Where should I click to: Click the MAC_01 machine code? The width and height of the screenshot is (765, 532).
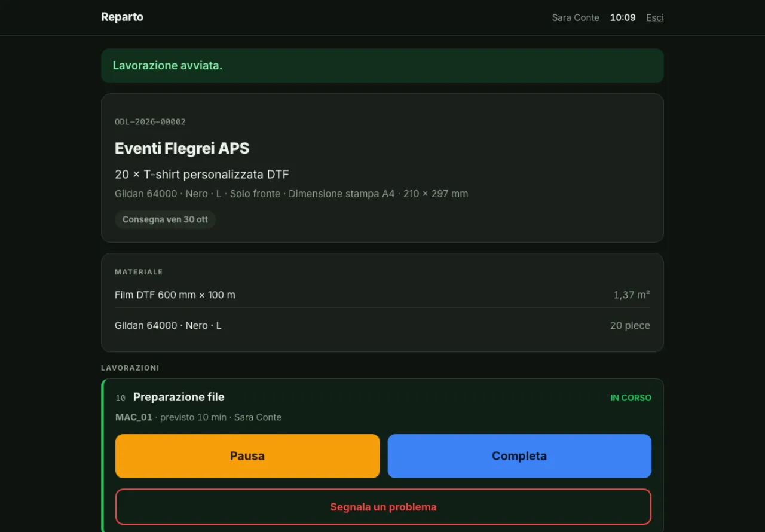pyautogui.click(x=134, y=417)
